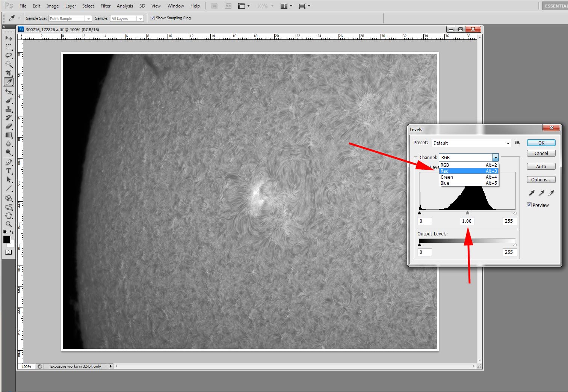Open the Image menu
The image size is (568, 392).
[x=52, y=6]
